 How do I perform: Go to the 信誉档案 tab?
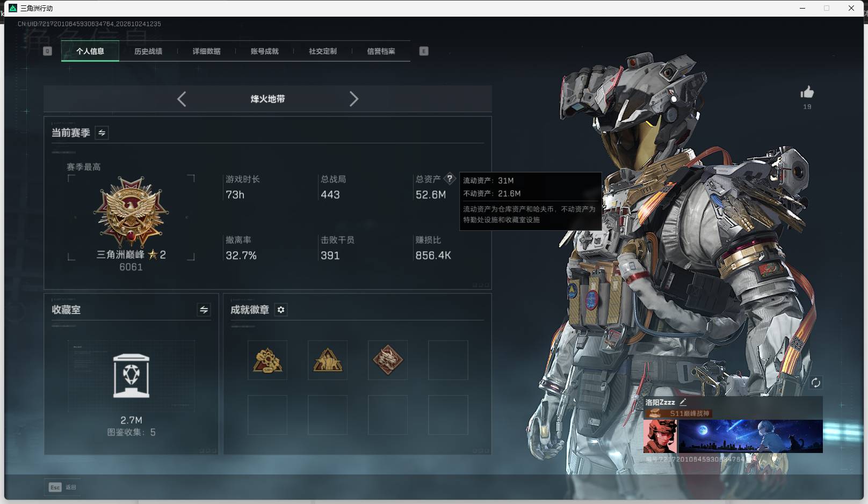381,52
